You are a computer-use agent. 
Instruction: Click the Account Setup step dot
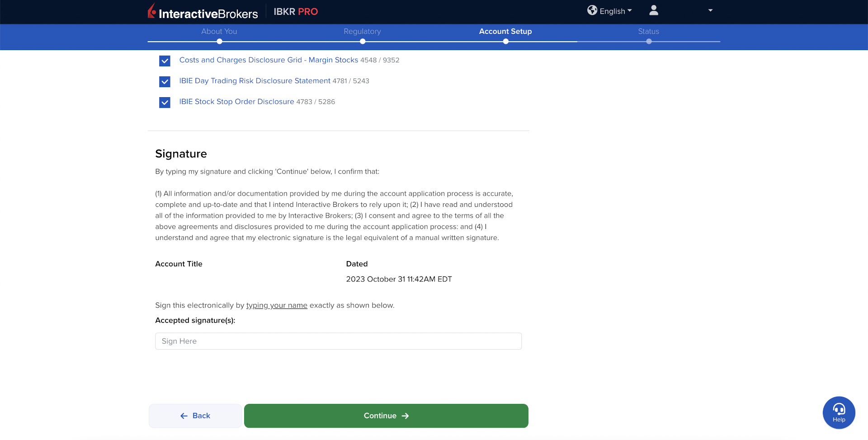[505, 42]
